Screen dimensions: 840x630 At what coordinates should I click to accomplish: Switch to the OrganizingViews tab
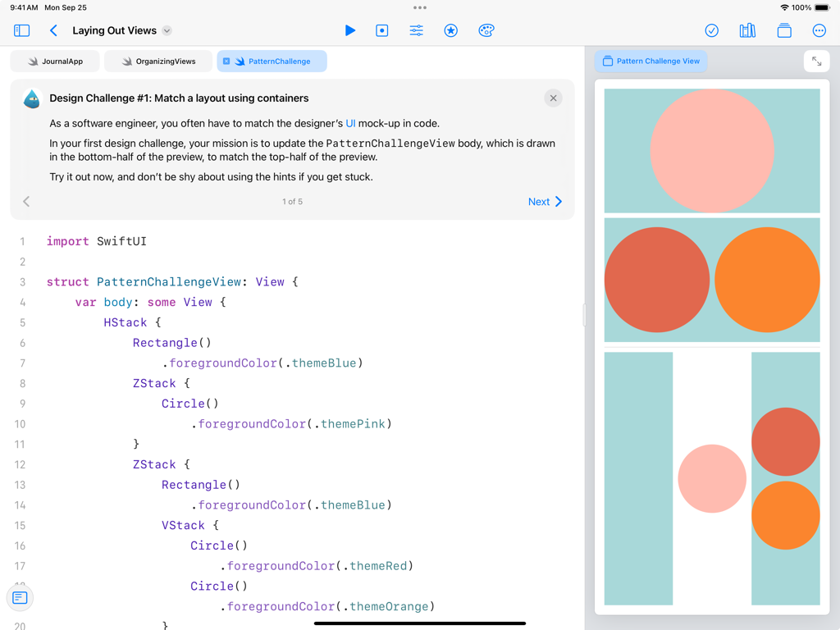pyautogui.click(x=157, y=61)
